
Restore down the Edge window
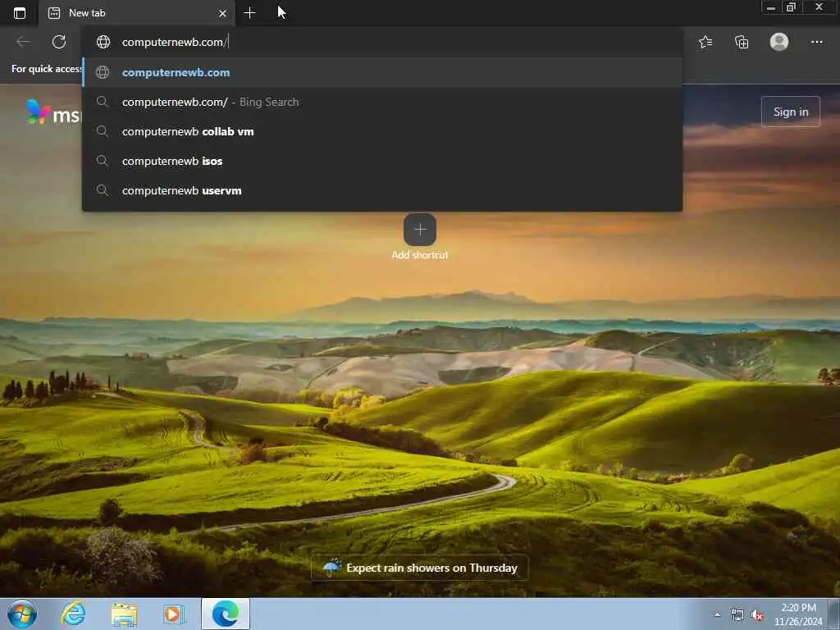pyautogui.click(x=791, y=7)
